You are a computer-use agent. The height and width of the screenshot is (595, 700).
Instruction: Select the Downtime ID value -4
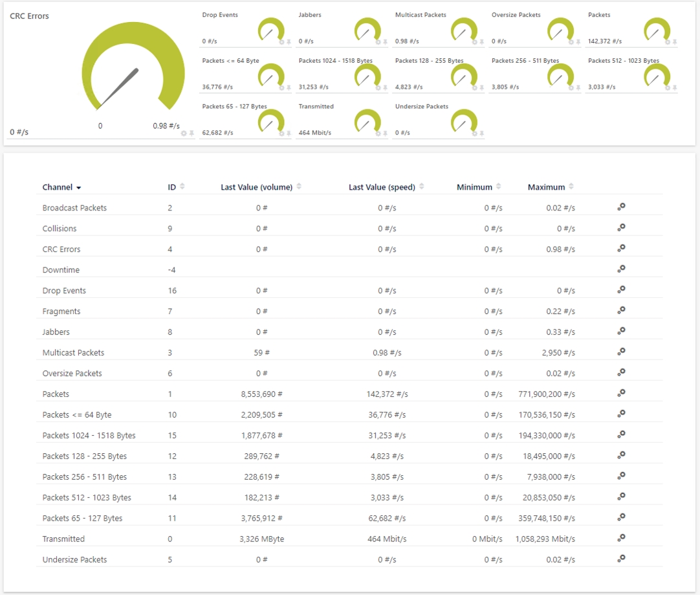tap(171, 270)
